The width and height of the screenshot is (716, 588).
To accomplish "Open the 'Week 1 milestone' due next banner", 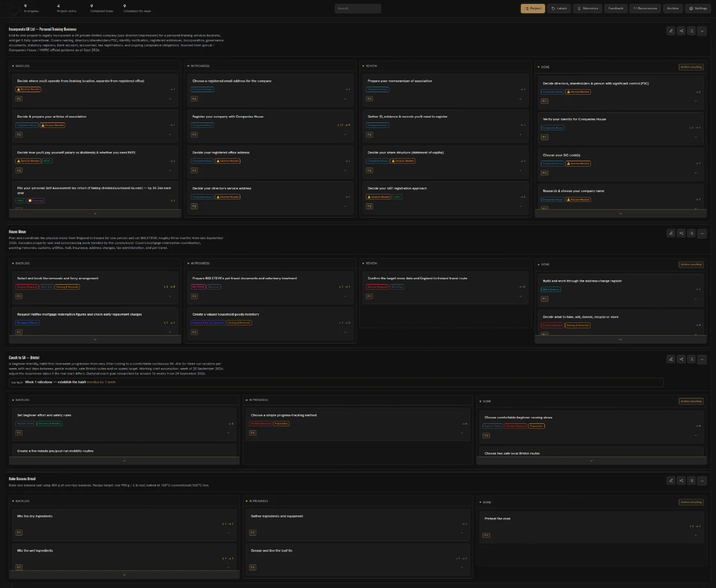I will [336, 382].
